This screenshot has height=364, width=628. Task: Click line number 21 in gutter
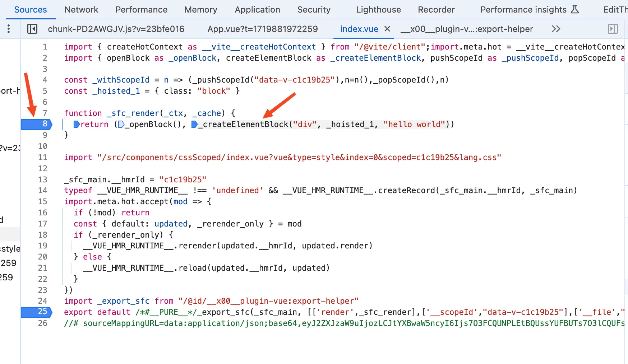coord(42,268)
